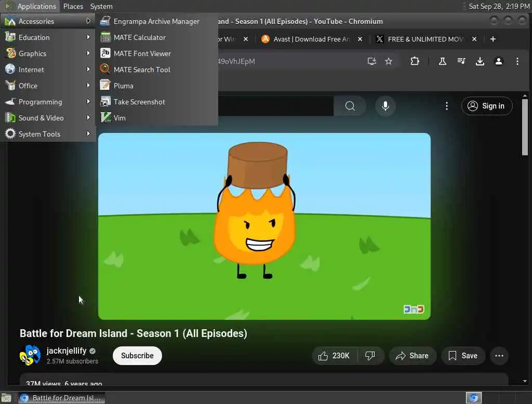Click the Office category icon
The image size is (532, 404).
coord(10,86)
